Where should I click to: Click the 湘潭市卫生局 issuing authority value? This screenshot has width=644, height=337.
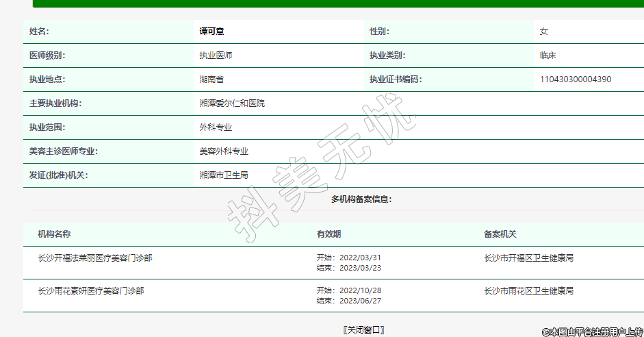click(x=223, y=175)
